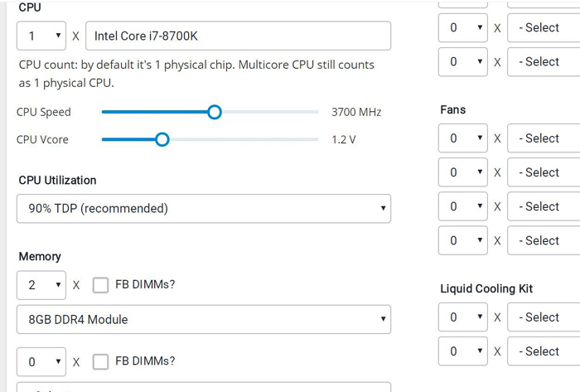This screenshot has width=580, height=392.
Task: Open second Liquid Cooling Kit quantity dropdown
Action: click(462, 351)
